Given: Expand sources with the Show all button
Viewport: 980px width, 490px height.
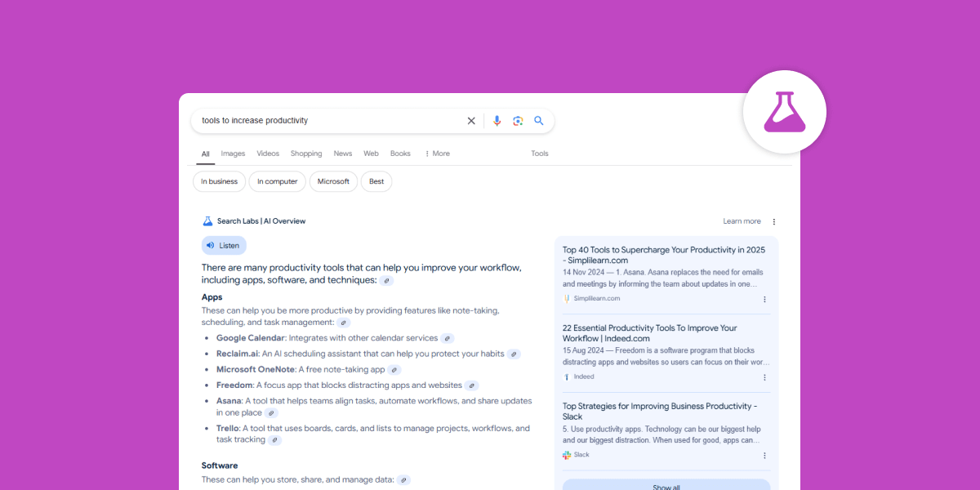Looking at the screenshot, I should pos(666,485).
